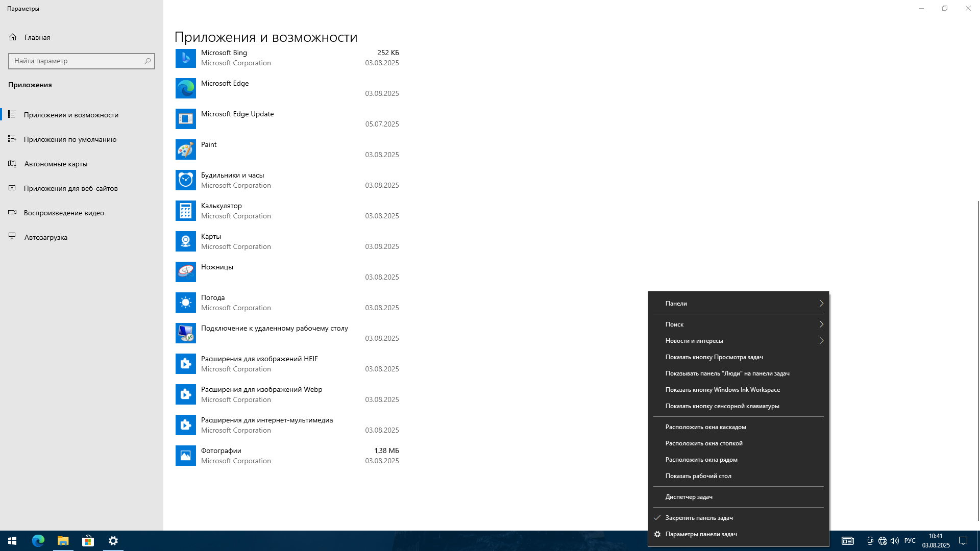
Task: Click the Калькулятор app icon
Action: point(186,211)
